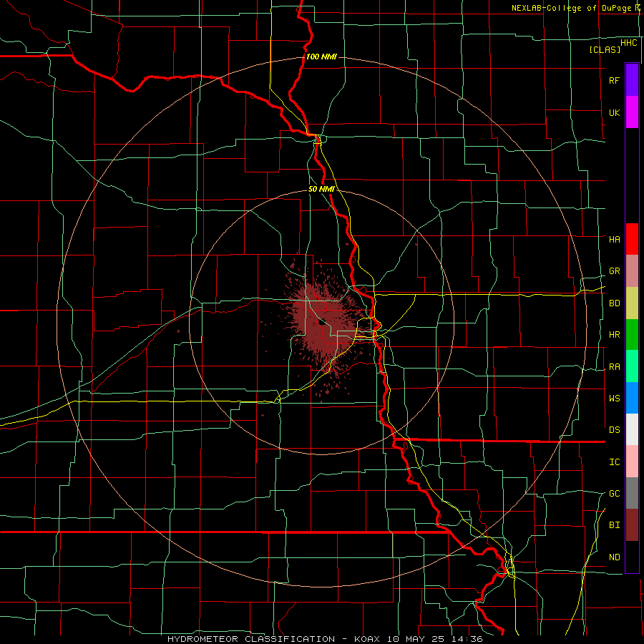Click the black ND no data swatch
Image resolution: width=644 pixels, height=644 pixels.
(632, 557)
